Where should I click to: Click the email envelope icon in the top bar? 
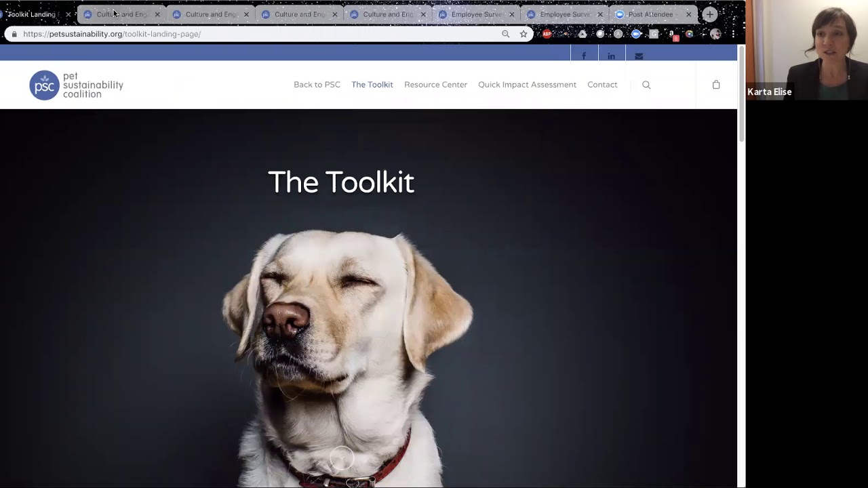[x=639, y=56]
